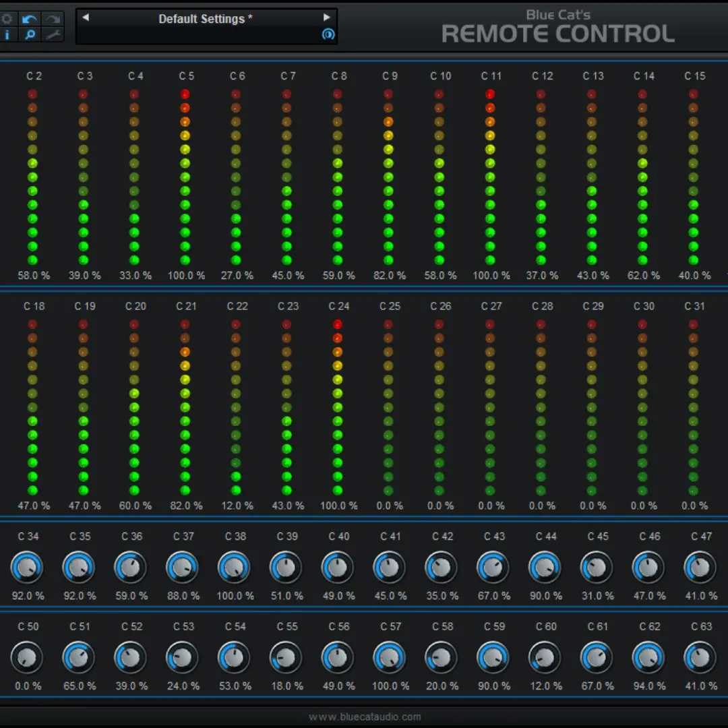Click the C 55 knob
Image resolution: width=728 pixels, height=728 pixels.
[286, 657]
